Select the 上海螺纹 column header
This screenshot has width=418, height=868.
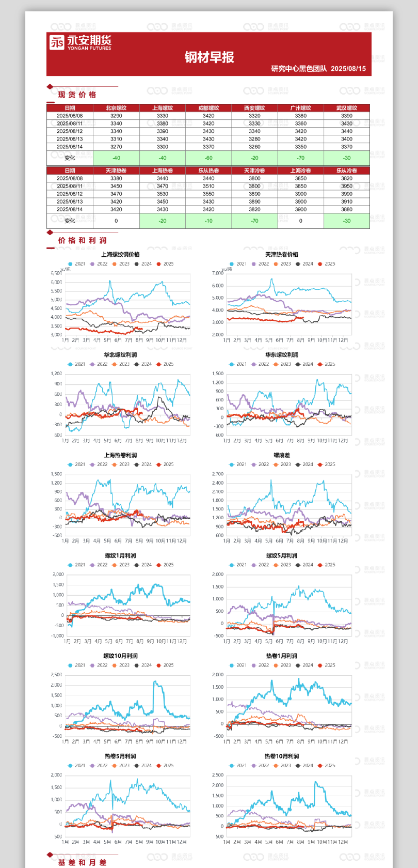[x=163, y=108]
